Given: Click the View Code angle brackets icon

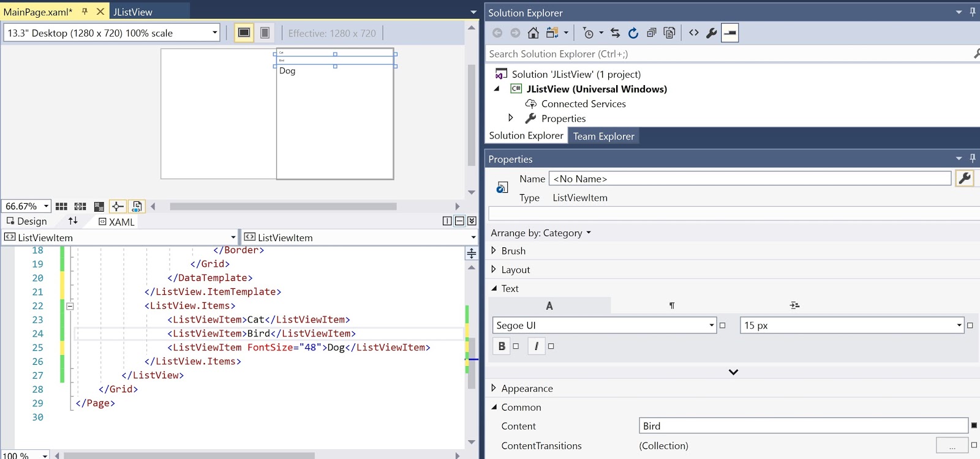Looking at the screenshot, I should tap(693, 33).
